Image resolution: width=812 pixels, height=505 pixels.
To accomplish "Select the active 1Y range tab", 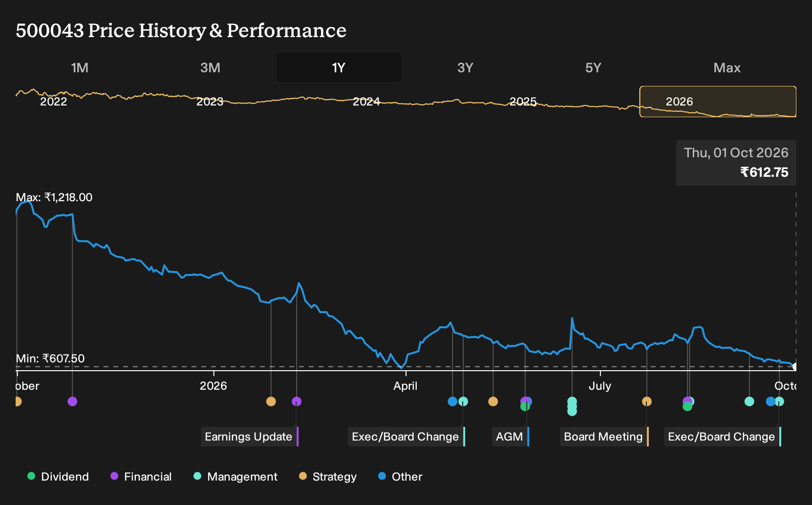I will pyautogui.click(x=339, y=67).
